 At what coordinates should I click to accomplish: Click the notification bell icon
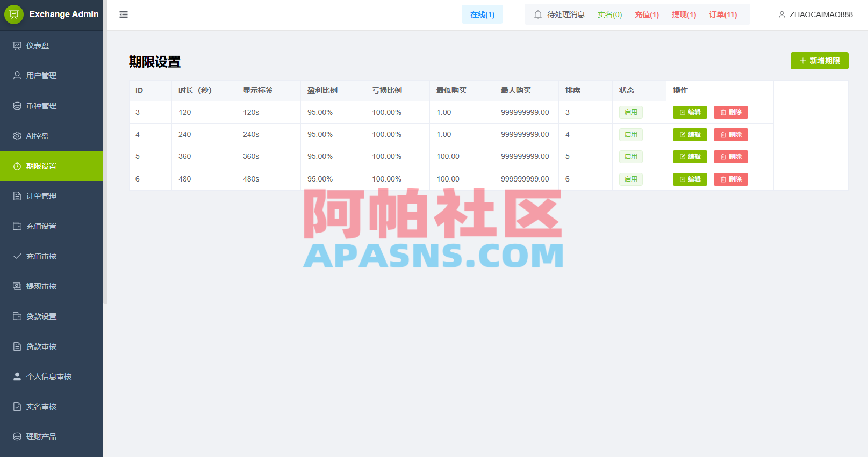537,14
